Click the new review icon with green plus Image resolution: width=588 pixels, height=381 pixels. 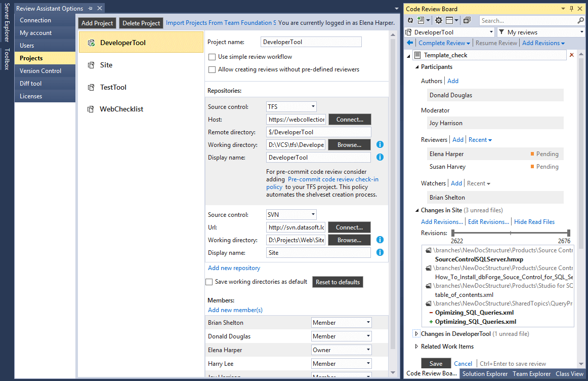(x=422, y=20)
